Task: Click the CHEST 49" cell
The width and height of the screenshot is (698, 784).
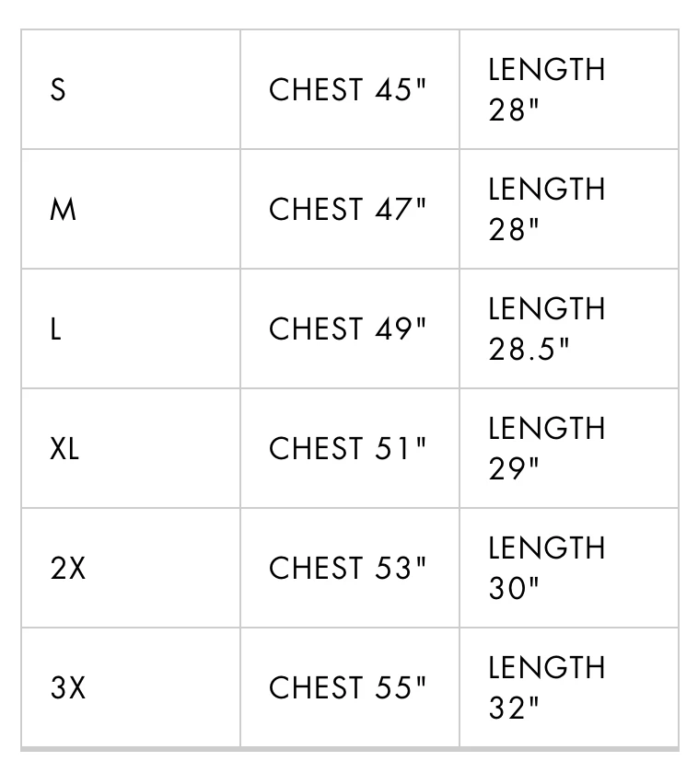Action: pos(348,329)
